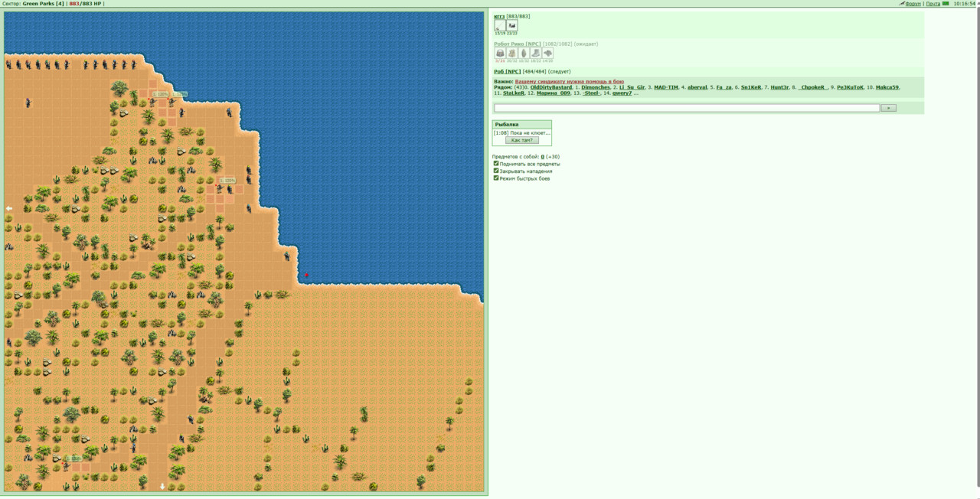Open nearby player StaLkeR

click(514, 93)
